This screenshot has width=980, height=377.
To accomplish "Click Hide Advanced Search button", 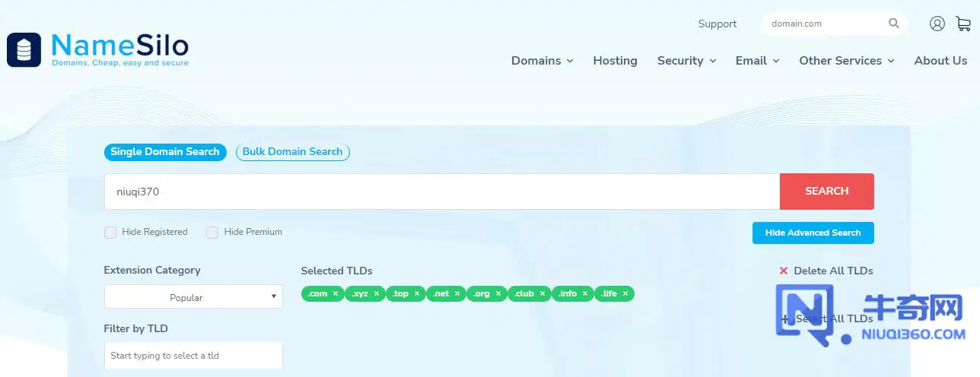I will 813,233.
